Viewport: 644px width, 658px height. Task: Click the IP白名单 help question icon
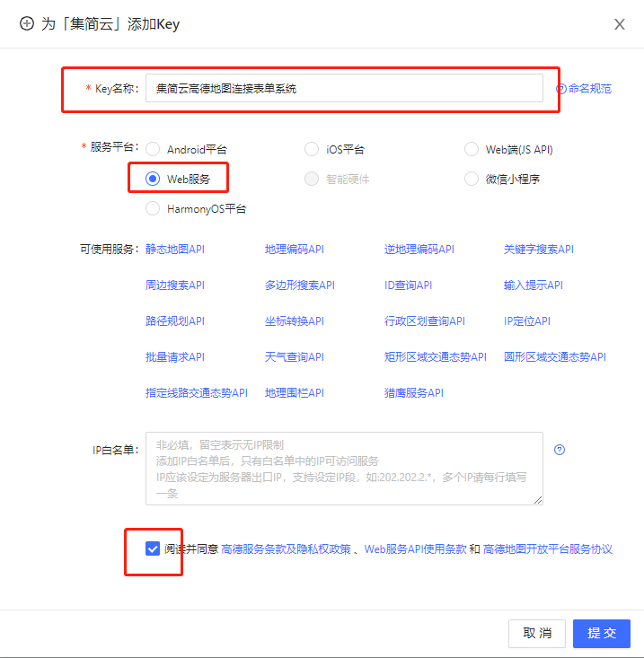pyautogui.click(x=560, y=450)
